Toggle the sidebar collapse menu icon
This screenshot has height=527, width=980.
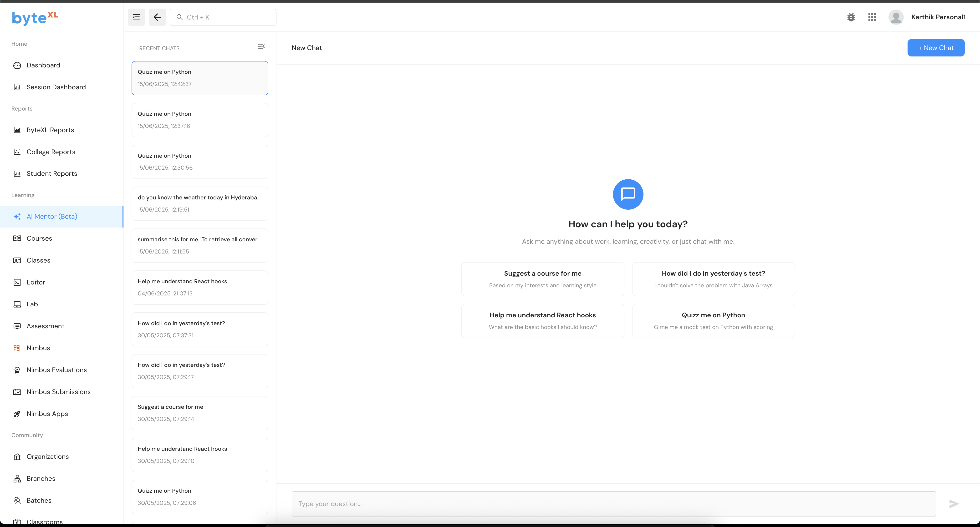(136, 17)
